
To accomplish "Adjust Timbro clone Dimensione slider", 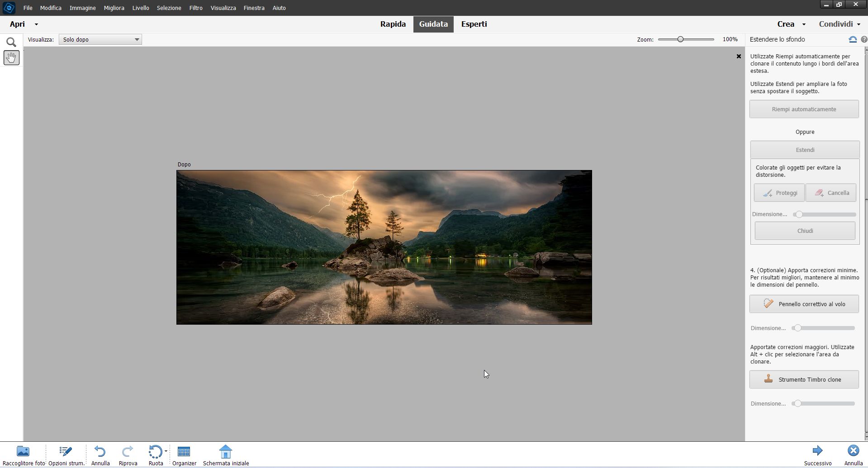I will point(798,403).
